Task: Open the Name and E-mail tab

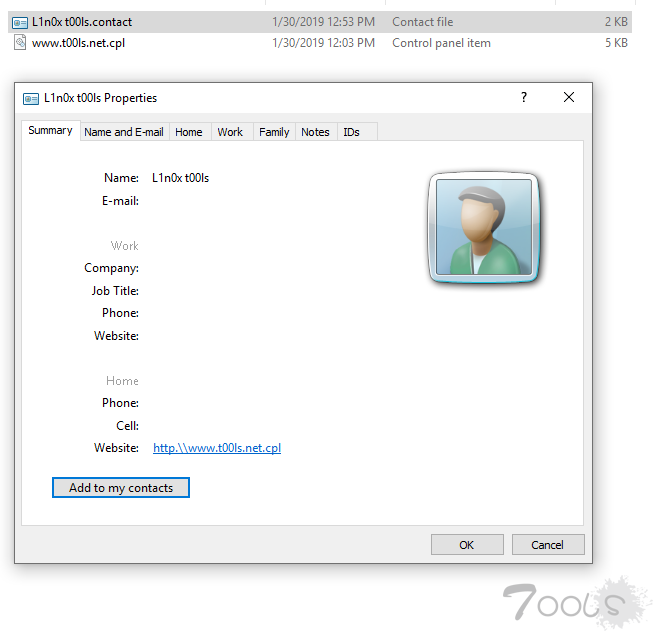Action: click(x=124, y=132)
